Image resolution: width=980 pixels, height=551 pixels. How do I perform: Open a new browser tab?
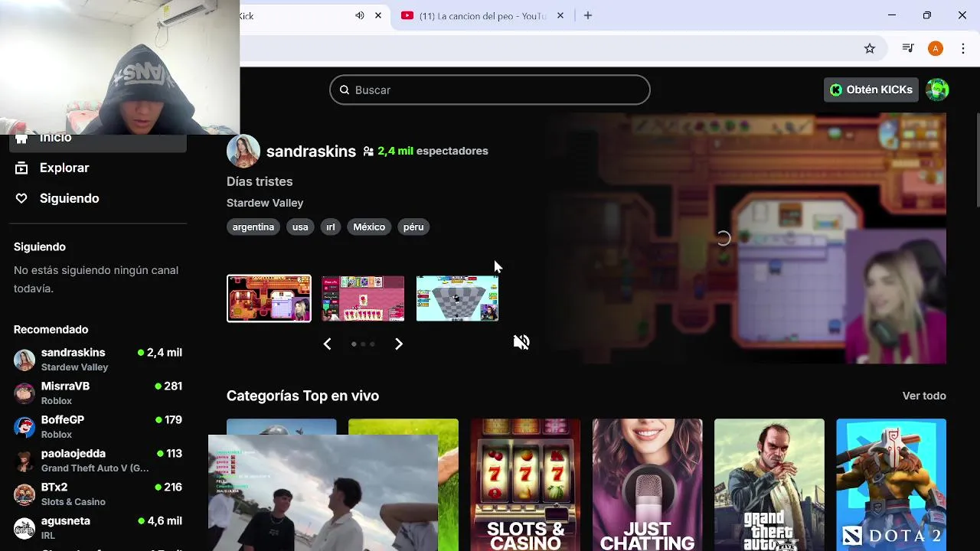(588, 15)
